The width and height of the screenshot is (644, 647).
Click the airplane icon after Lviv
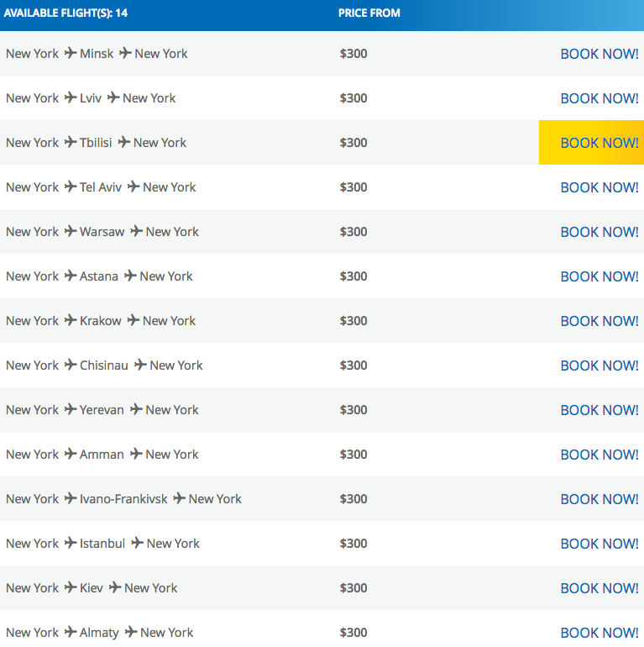point(113,97)
